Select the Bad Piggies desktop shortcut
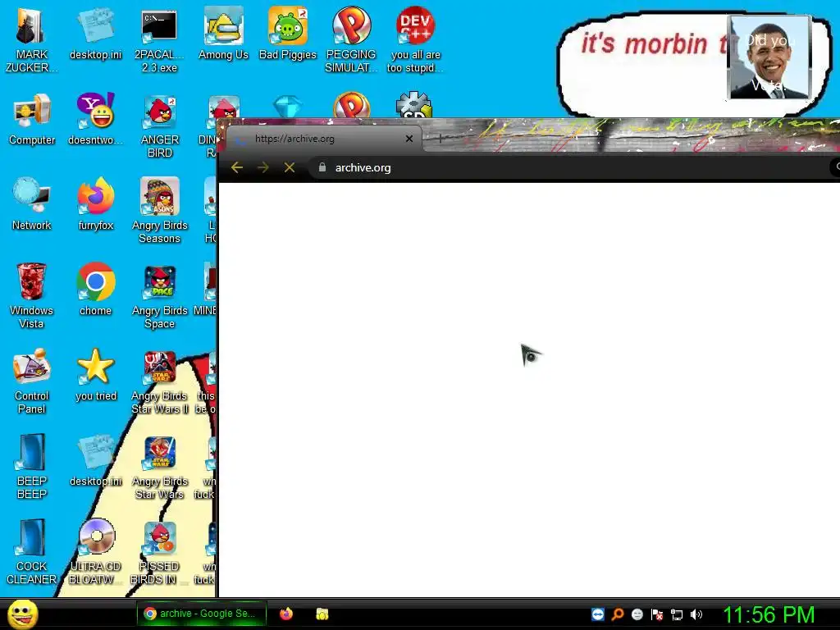The width and height of the screenshot is (840, 630). pos(288,34)
